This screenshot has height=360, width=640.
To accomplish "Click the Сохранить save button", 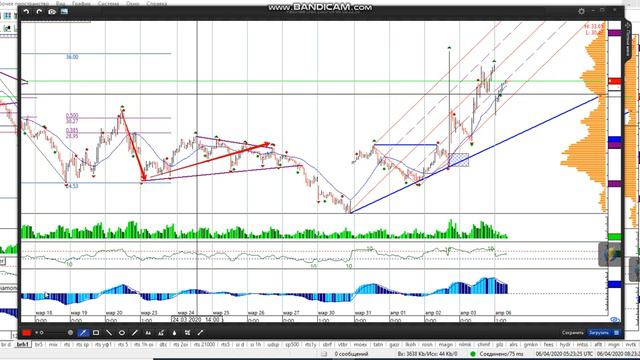I will click(572, 333).
